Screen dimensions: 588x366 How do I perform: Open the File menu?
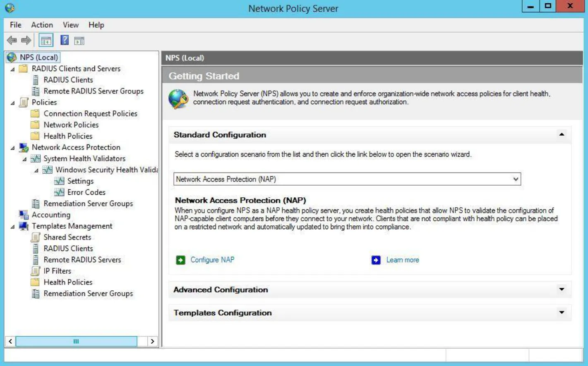point(16,25)
